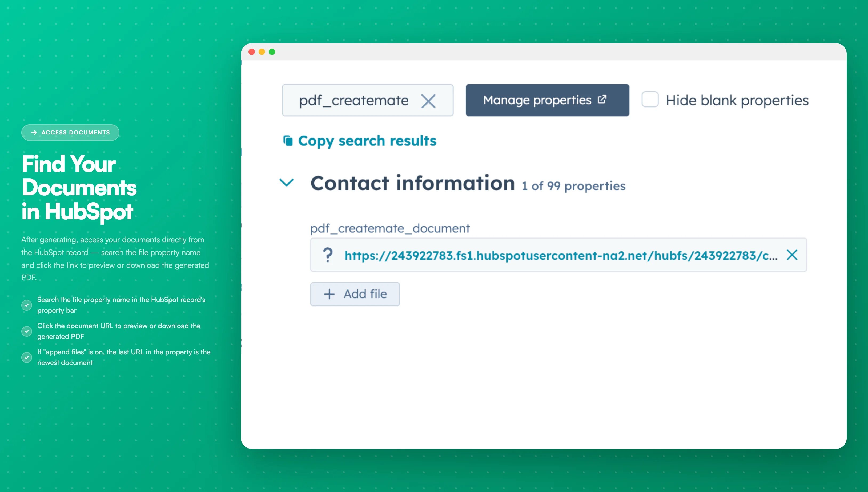This screenshot has height=492, width=868.
Task: Open the hubspotusercontent document URL
Action: click(x=560, y=255)
